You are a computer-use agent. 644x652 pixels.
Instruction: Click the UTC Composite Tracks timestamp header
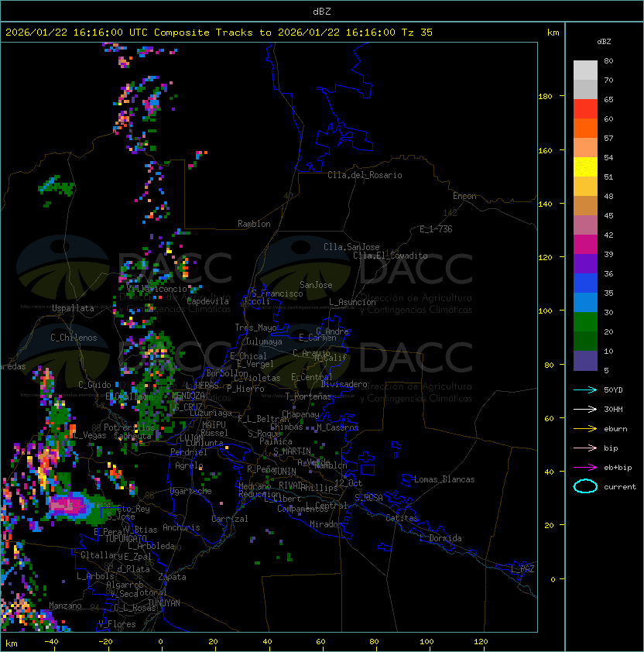click(219, 33)
